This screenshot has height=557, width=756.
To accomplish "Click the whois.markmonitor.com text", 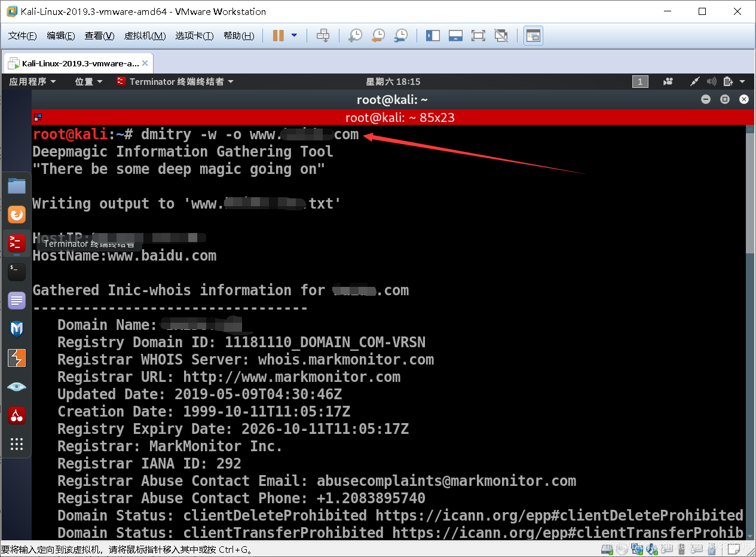I will 346,360.
